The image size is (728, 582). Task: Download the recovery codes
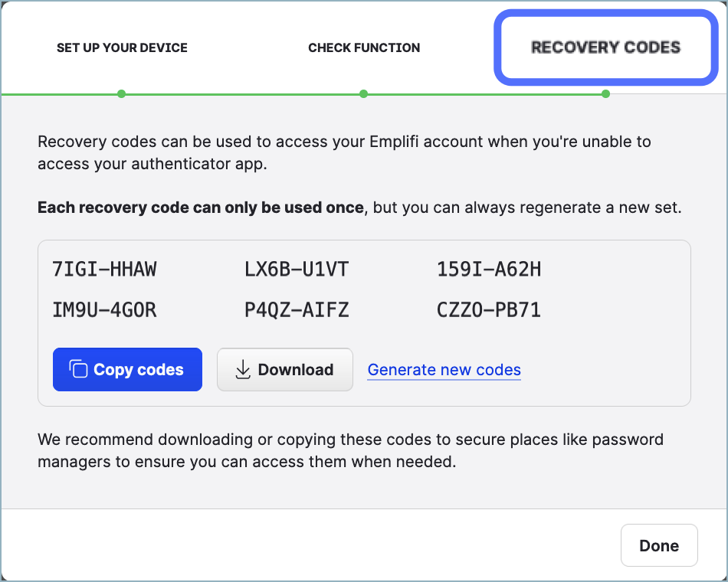(284, 369)
